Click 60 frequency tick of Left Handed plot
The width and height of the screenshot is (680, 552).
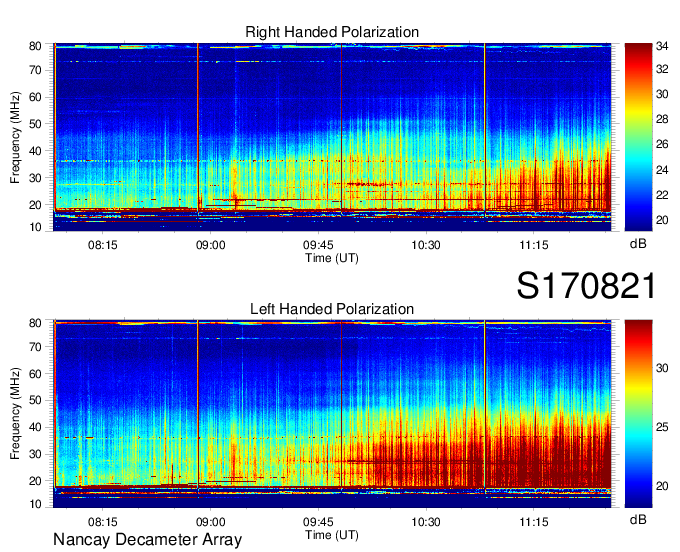coord(35,373)
